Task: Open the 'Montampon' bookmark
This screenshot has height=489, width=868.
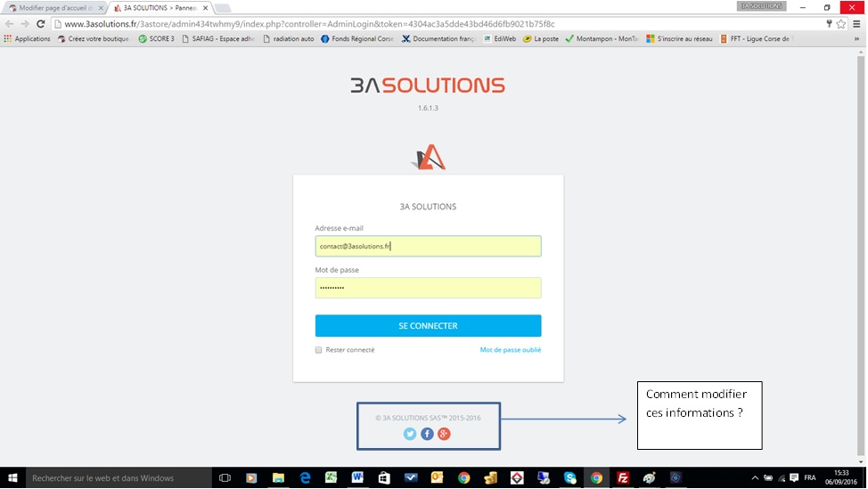Action: tap(602, 38)
